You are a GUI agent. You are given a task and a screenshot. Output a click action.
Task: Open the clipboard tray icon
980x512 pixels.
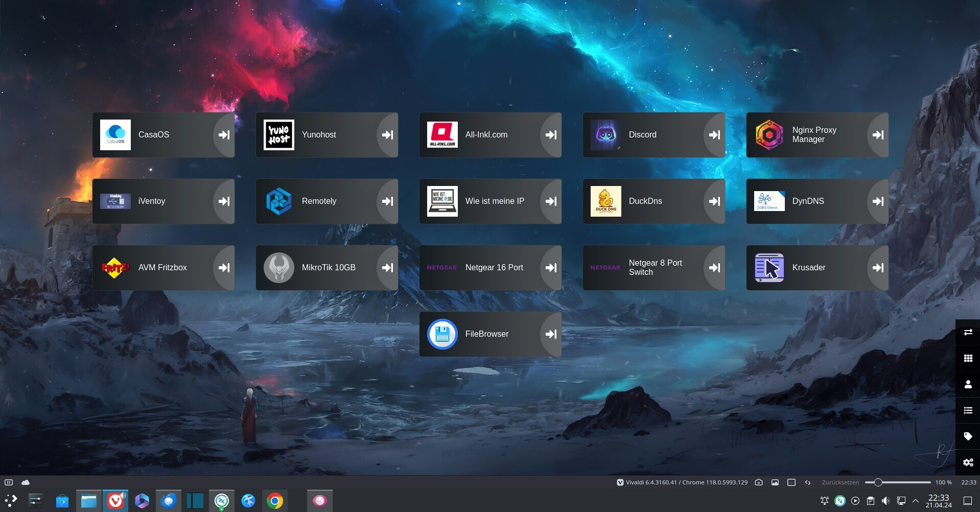871,501
